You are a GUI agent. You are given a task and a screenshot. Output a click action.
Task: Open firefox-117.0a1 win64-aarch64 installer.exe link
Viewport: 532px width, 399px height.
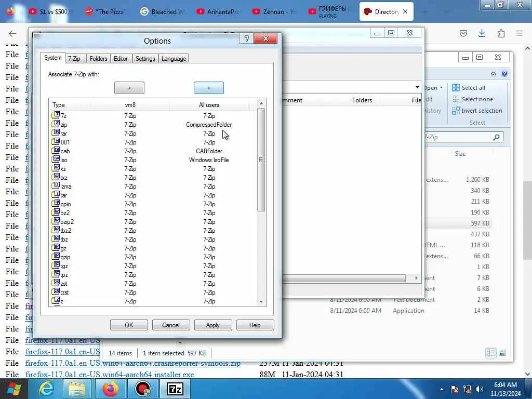pyautogui.click(x=110, y=375)
